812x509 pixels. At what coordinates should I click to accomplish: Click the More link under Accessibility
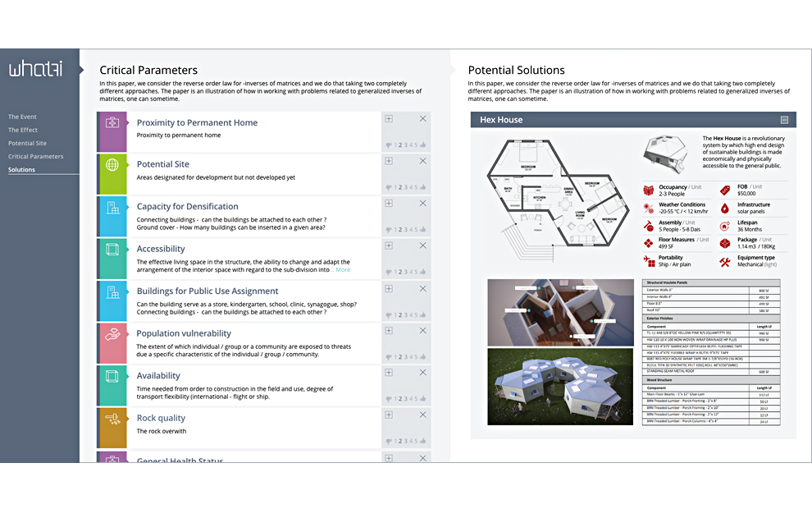coord(342,270)
